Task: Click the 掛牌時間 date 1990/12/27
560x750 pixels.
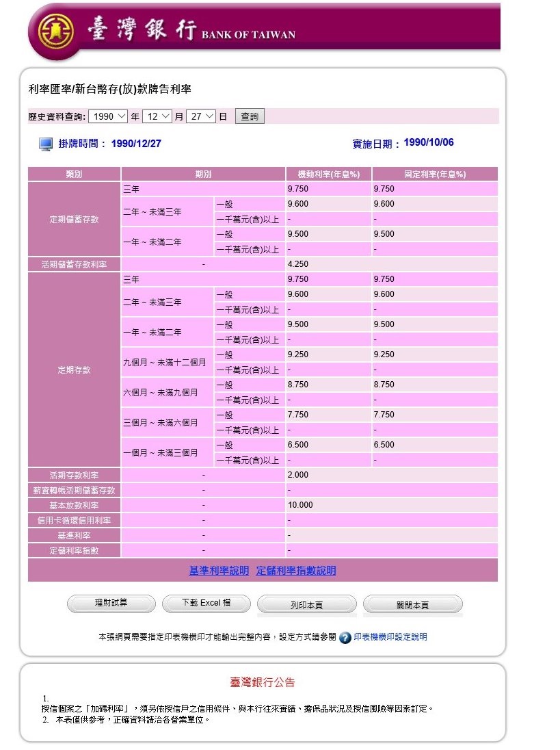Action: point(136,144)
